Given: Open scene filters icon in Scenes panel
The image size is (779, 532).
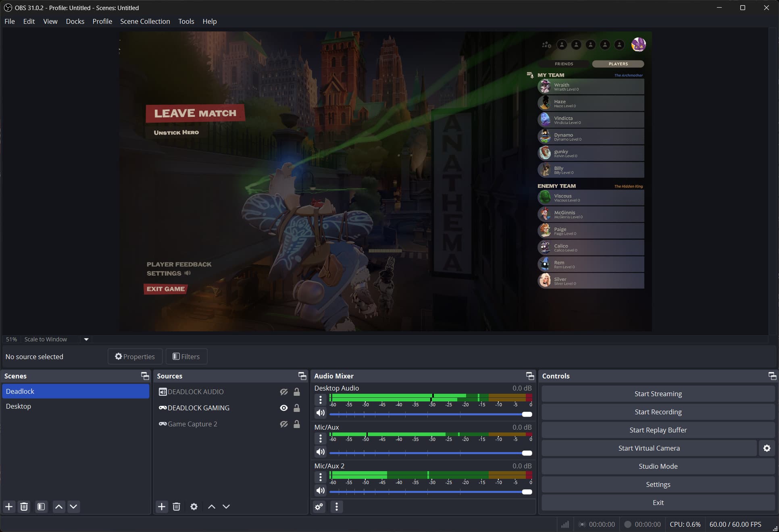Looking at the screenshot, I should [41, 507].
